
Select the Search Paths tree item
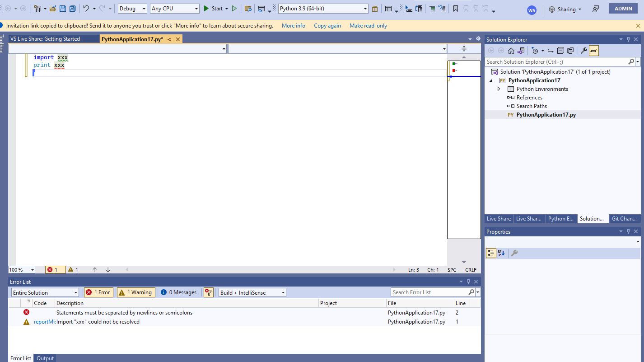(532, 106)
